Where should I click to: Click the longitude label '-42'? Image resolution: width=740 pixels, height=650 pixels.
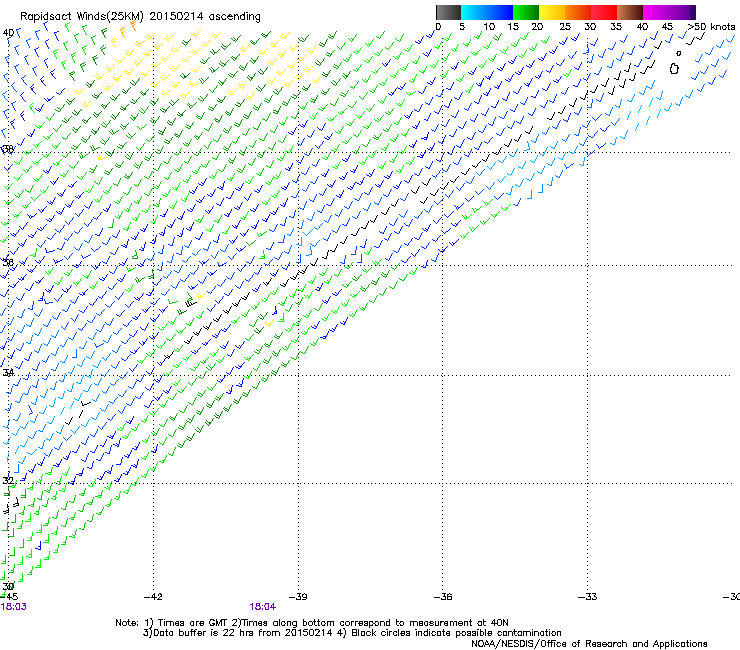[153, 597]
